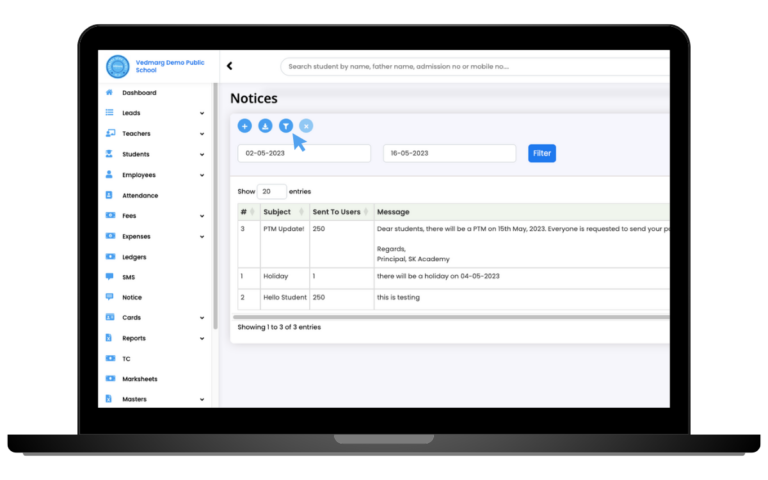The width and height of the screenshot is (768, 480).
Task: Open the Notice menu item
Action: pyautogui.click(x=132, y=297)
